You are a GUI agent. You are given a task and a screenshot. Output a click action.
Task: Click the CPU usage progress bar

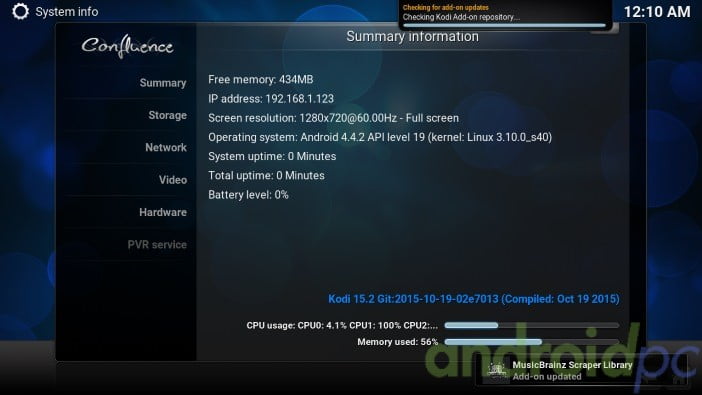pyautogui.click(x=531, y=326)
